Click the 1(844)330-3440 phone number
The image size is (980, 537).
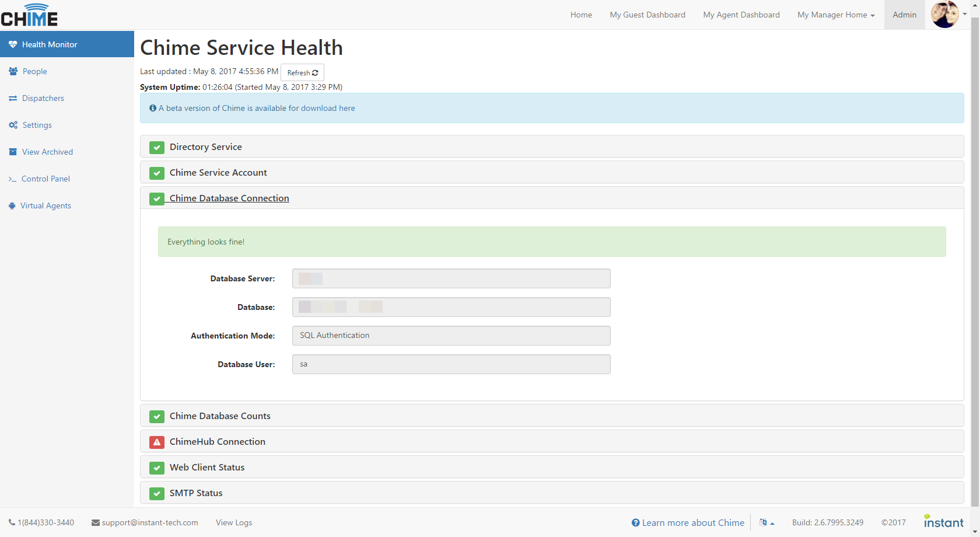point(45,522)
